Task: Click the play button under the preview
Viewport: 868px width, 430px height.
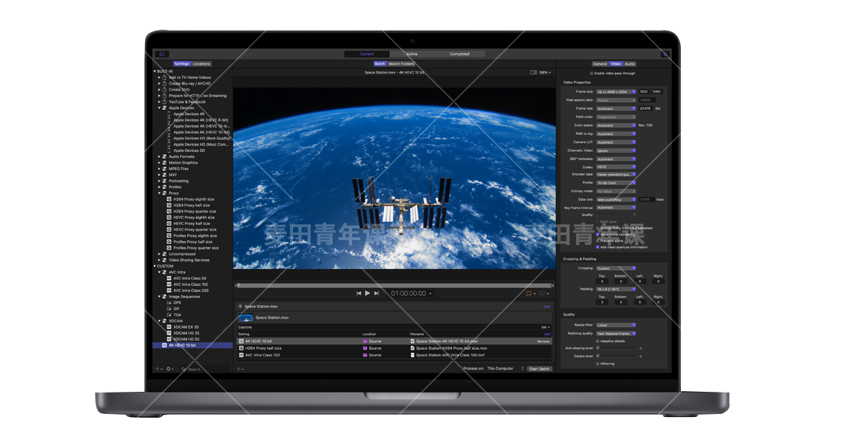Action: (368, 293)
